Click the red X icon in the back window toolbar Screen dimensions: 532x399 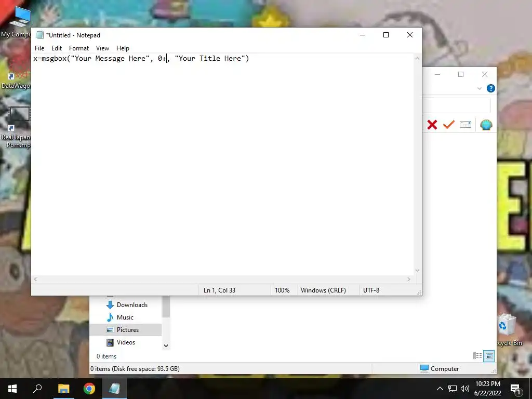pyautogui.click(x=432, y=125)
